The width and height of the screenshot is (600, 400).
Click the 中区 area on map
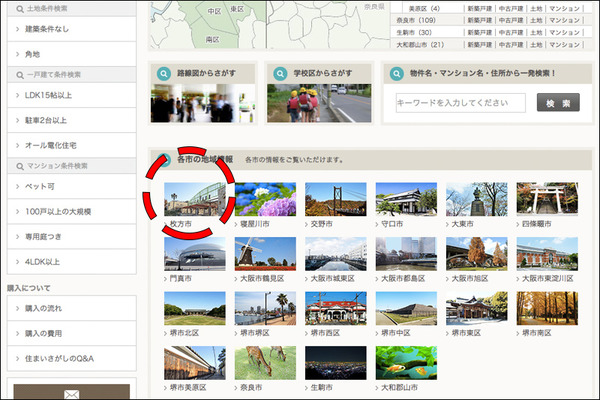tap(215, 12)
